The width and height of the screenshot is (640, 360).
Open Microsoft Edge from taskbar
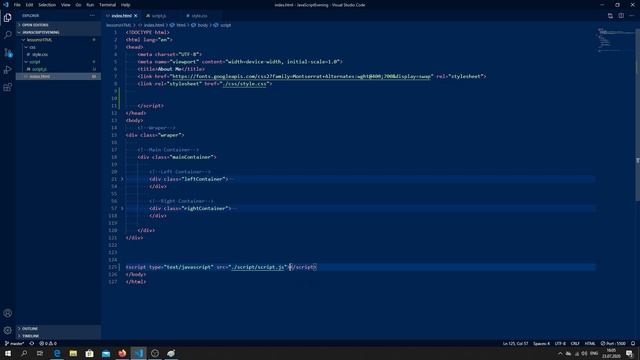pyautogui.click(x=57, y=353)
